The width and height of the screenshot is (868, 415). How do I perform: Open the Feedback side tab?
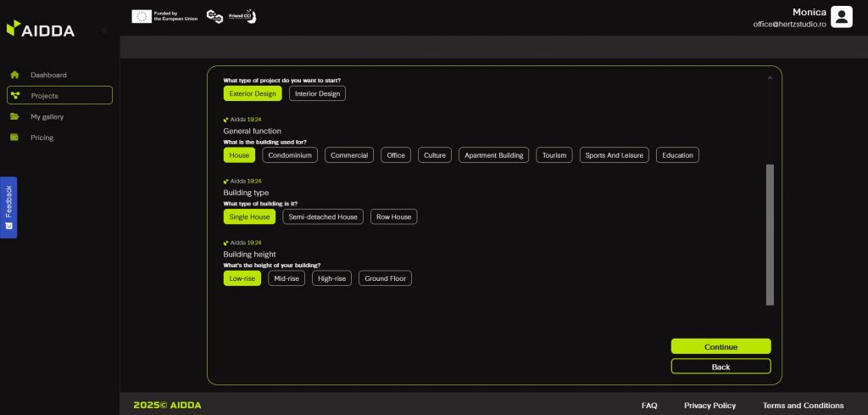8,207
